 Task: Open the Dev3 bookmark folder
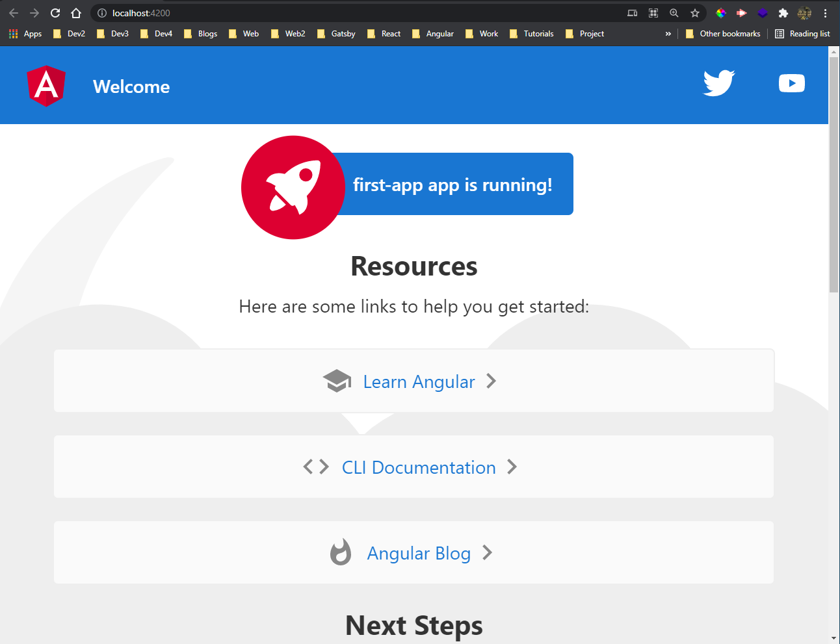[x=112, y=34]
